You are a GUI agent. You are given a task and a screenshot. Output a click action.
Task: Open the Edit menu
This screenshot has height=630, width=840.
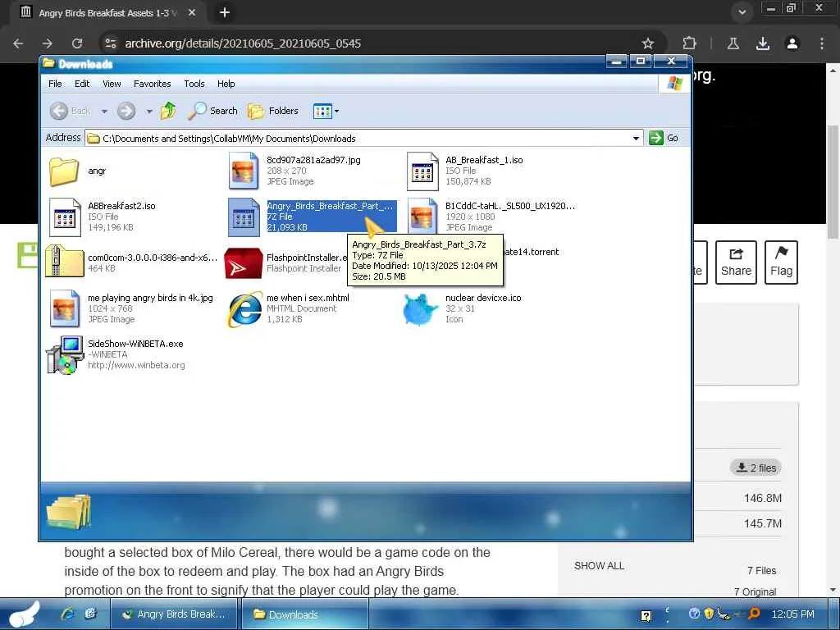pyautogui.click(x=82, y=84)
